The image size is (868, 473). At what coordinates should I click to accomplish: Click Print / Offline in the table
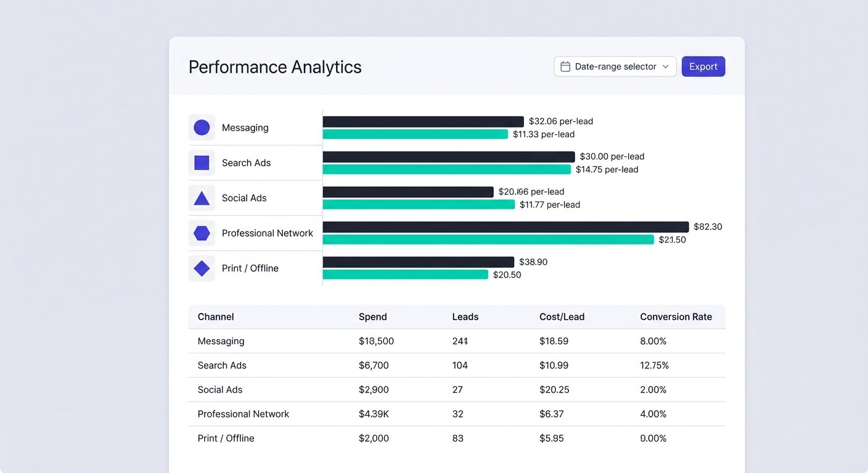pyautogui.click(x=226, y=439)
